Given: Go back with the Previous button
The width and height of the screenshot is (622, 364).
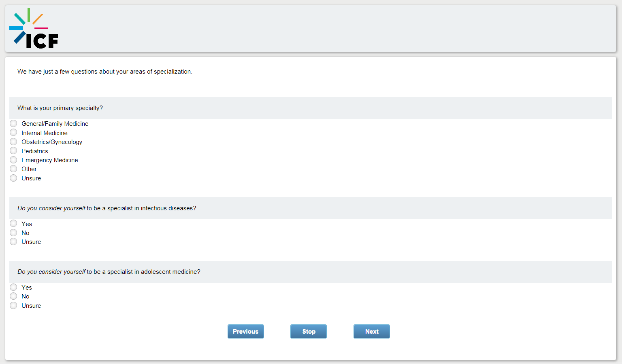Looking at the screenshot, I should click(x=245, y=331).
